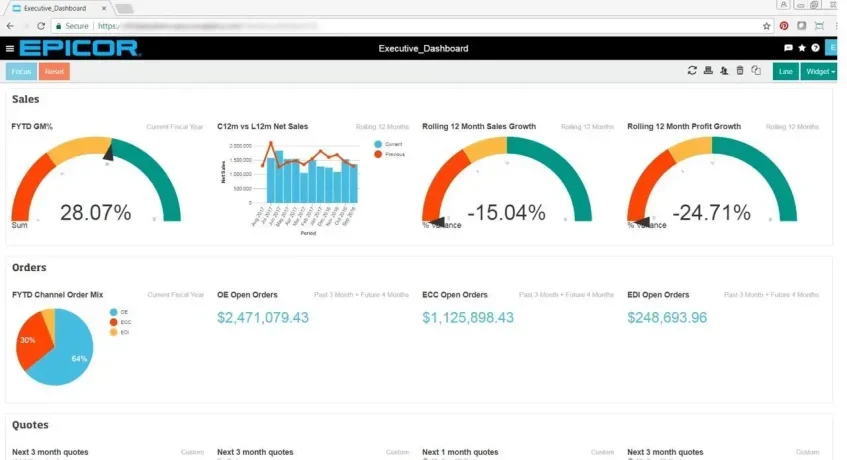Image resolution: width=847 pixels, height=460 pixels.
Task: Click the secure padlock icon
Action: coord(58,26)
